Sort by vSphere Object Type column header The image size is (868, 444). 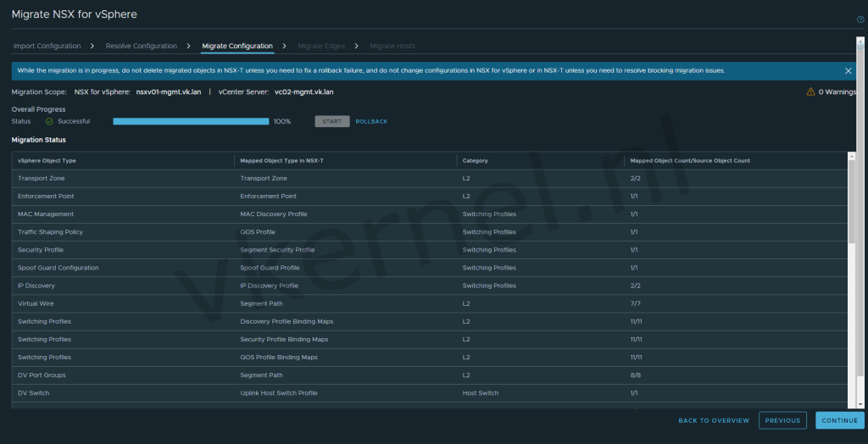point(47,160)
